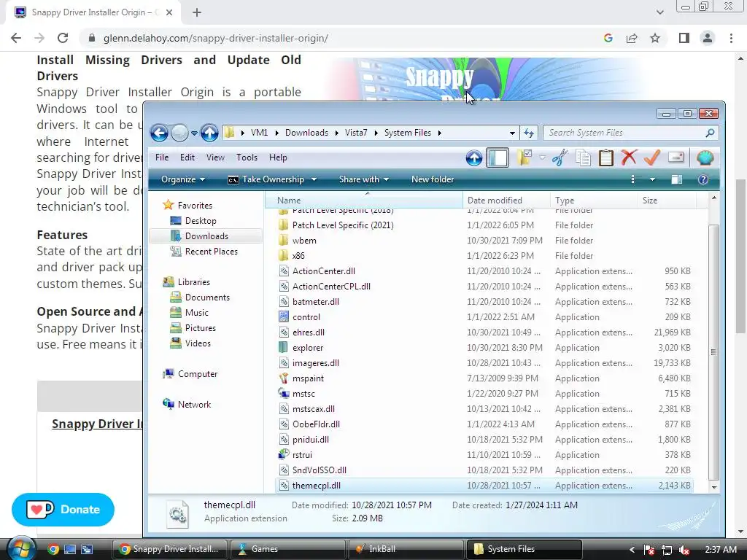This screenshot has height=560, width=747.
Task: Select Recent Places in Favorites
Action: (x=211, y=252)
